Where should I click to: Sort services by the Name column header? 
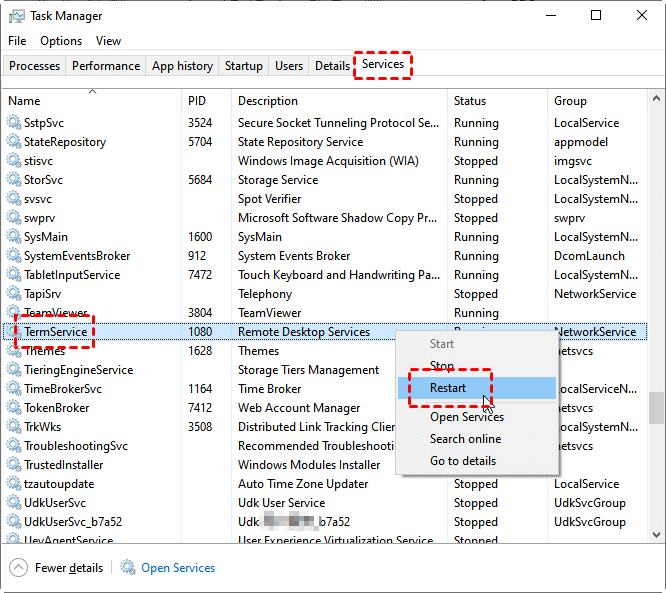click(x=24, y=101)
